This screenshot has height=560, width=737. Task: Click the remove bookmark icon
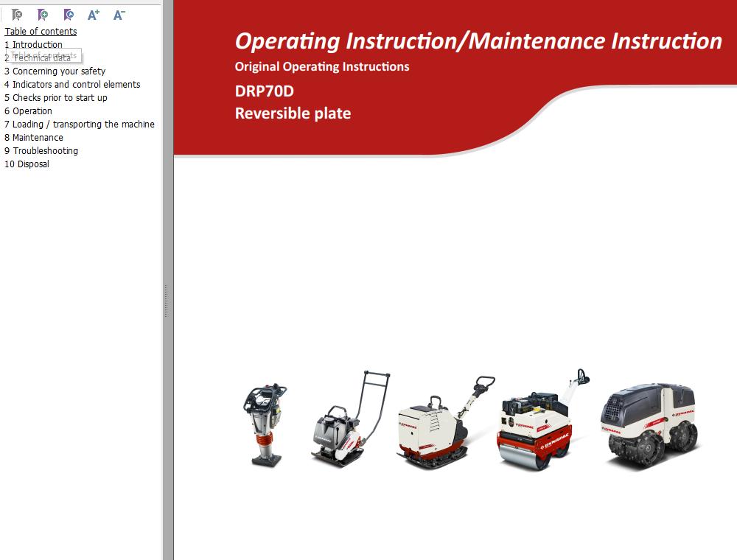[x=17, y=15]
